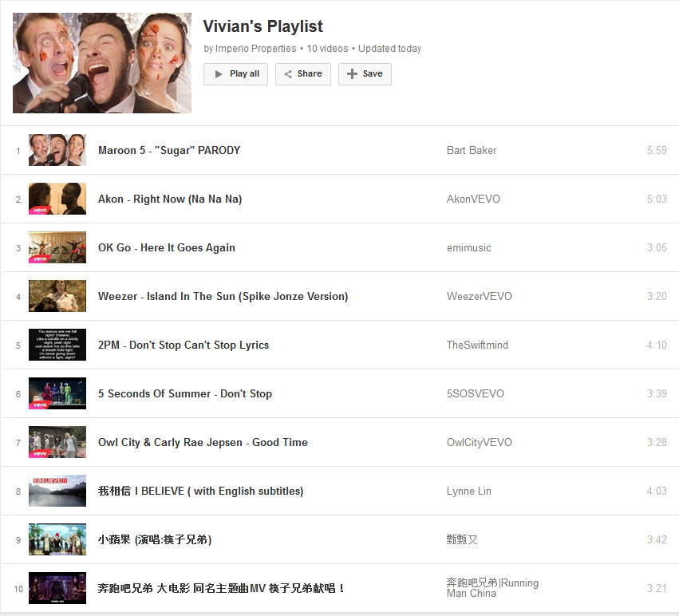
Task: Click duration 3:42 of 小蘋果 video
Action: pos(657,539)
